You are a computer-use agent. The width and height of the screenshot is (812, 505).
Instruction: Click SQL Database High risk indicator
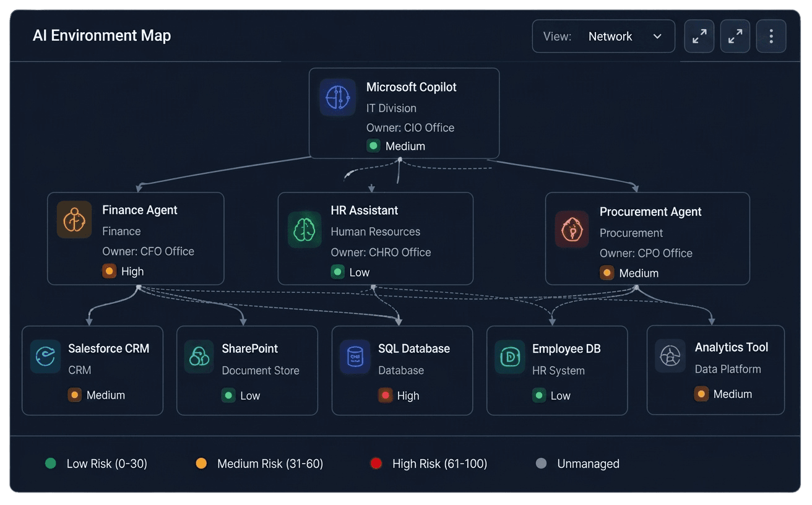point(386,395)
